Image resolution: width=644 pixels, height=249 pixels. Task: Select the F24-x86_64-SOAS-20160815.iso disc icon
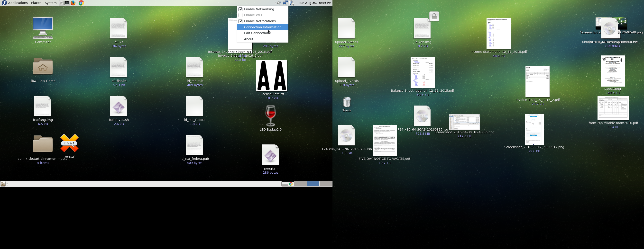point(422,116)
